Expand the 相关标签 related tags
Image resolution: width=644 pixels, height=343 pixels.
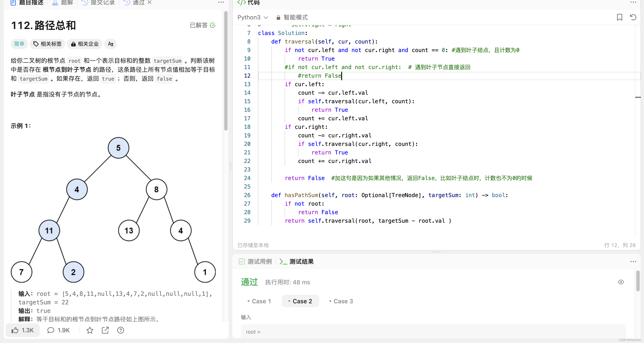point(47,44)
